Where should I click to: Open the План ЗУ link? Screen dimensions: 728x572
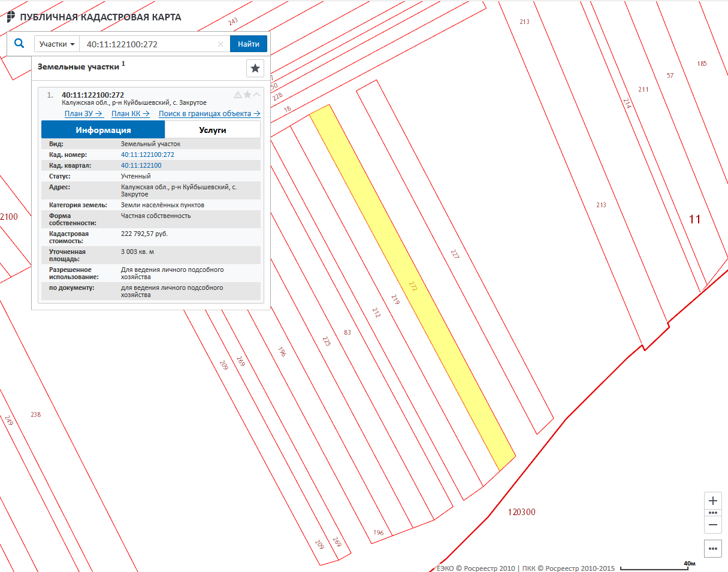coord(84,114)
